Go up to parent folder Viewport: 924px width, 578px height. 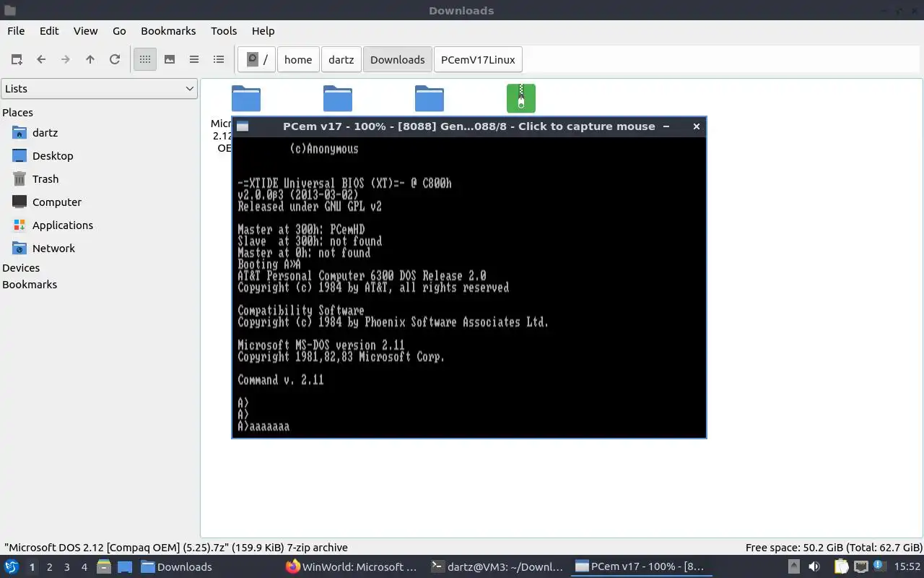click(90, 59)
